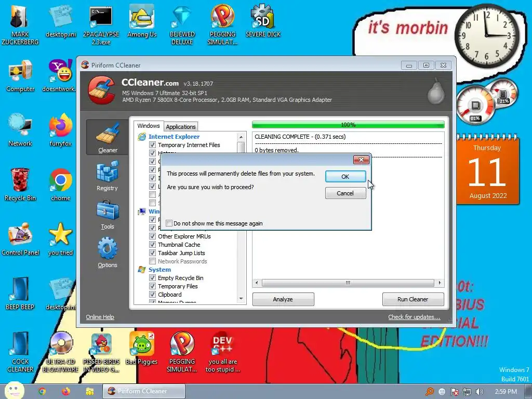Select the Cleaner section in CCleaner sidebar
Screen dimensions: 532x399
tap(108, 137)
